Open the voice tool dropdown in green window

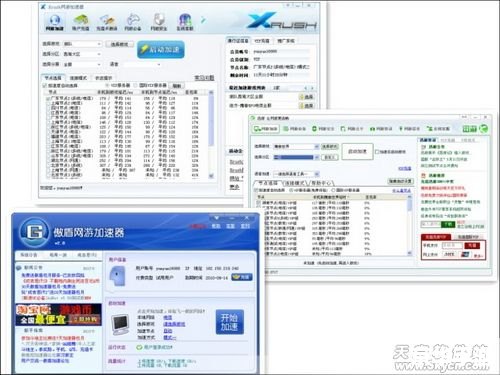point(296,174)
